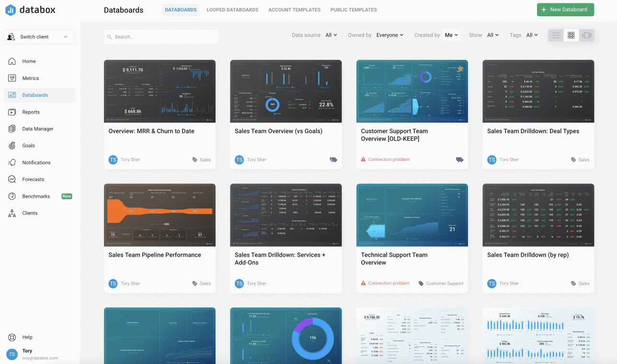
Task: Open the Metrics sidebar icon
Action: pos(12,78)
